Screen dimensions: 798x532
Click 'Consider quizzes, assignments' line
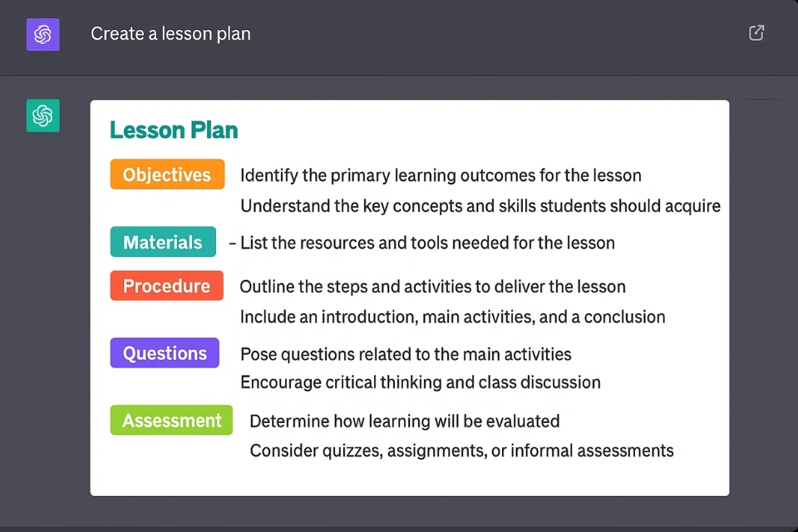tap(461, 451)
